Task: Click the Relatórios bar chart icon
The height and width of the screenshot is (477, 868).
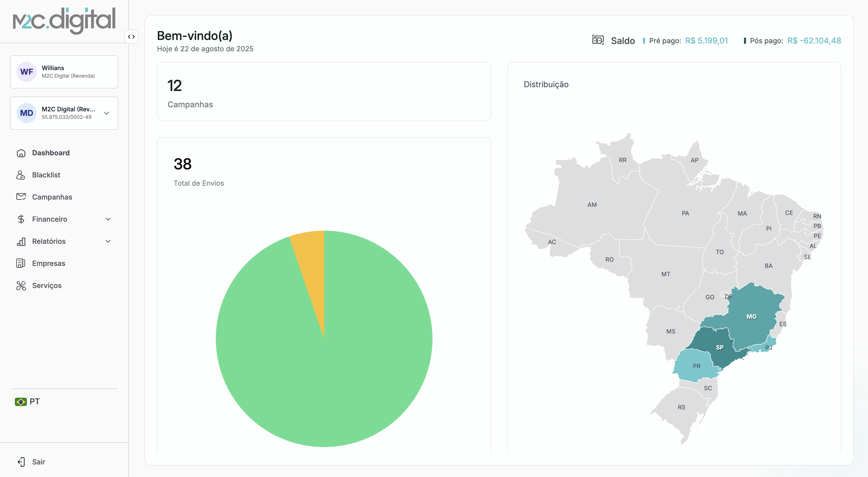Action: point(21,241)
